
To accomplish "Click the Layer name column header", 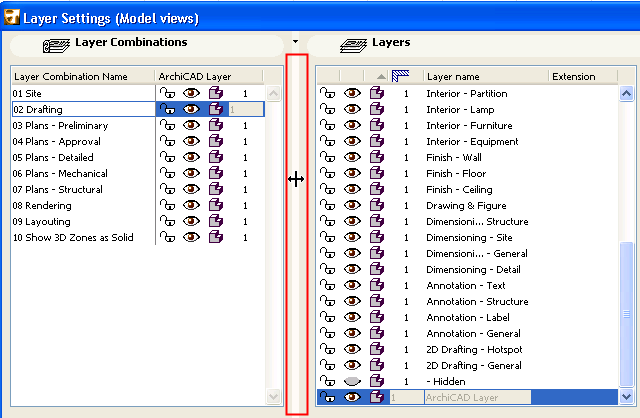I will [x=486, y=76].
